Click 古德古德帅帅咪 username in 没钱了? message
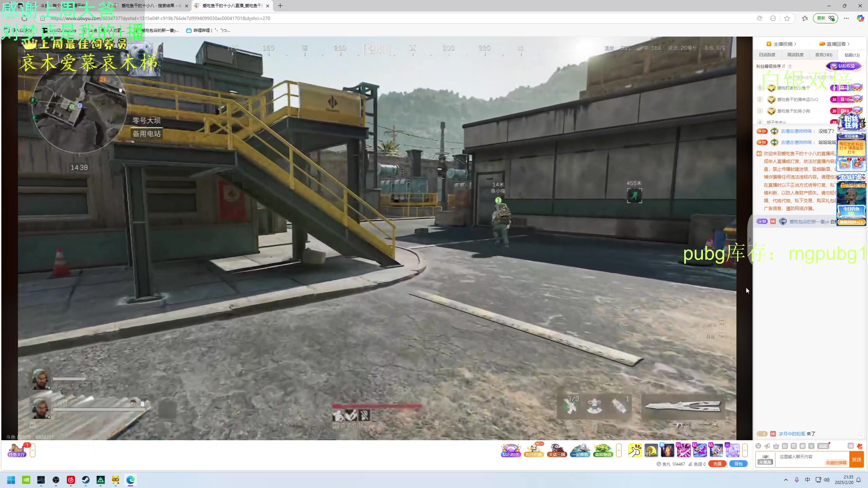Viewport: 868px width, 488px height. 796,131
